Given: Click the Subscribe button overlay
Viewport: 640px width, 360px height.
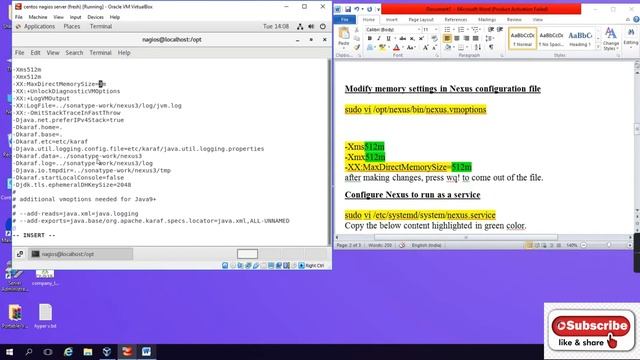Looking at the screenshot, I should tap(591, 325).
